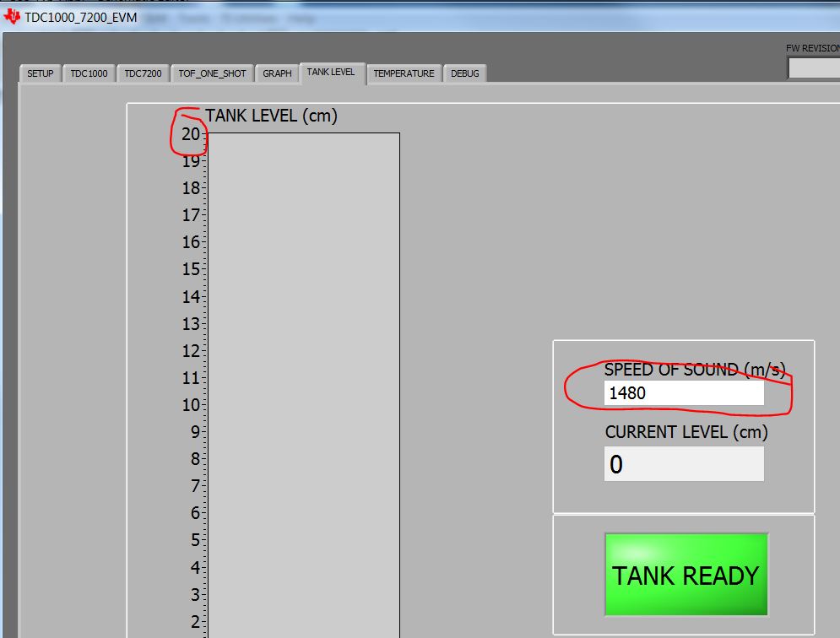Click the 14 label on tank scale
Image resolution: width=840 pixels, height=638 pixels.
(191, 297)
